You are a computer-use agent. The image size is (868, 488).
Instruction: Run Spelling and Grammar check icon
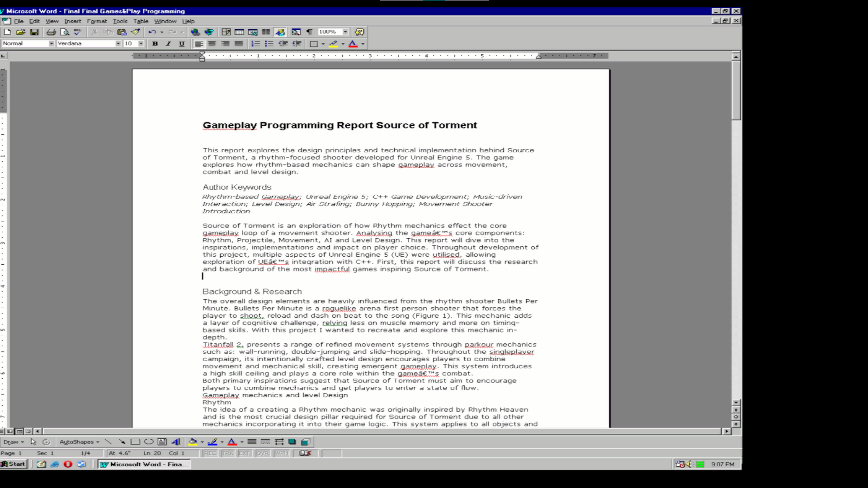click(x=78, y=32)
